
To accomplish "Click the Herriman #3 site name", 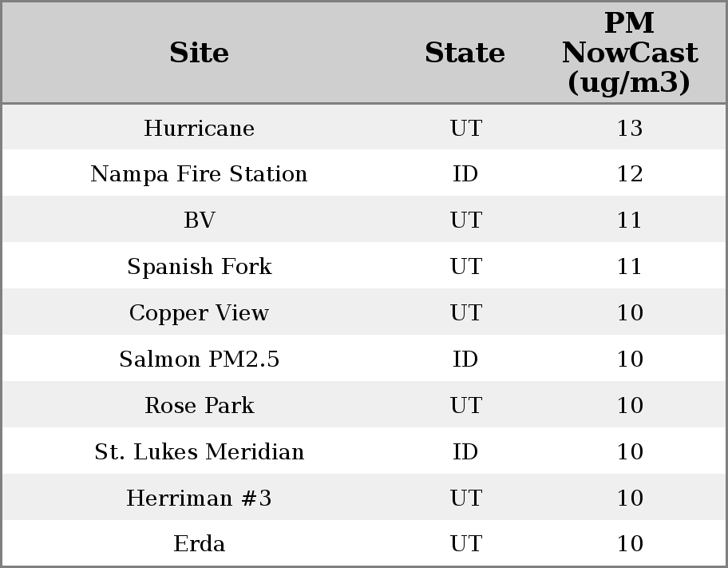I will (199, 498).
